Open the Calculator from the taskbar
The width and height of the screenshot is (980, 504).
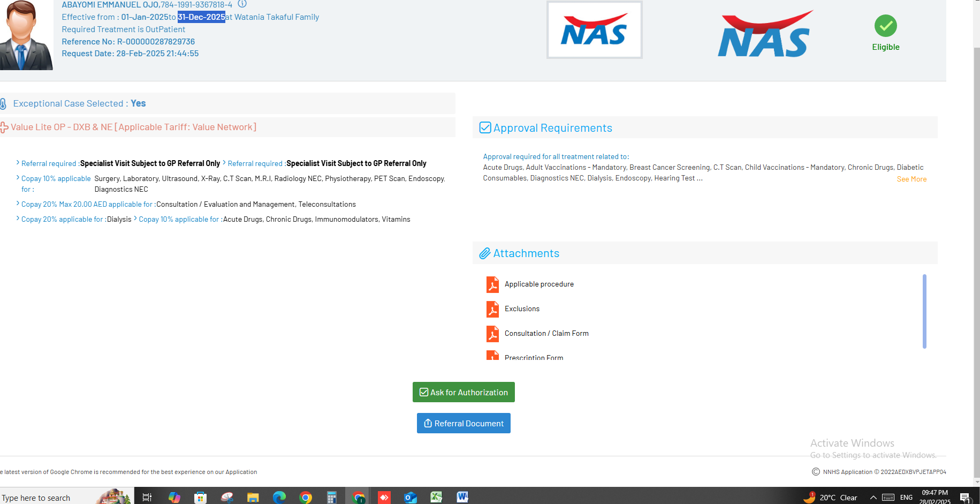(x=332, y=498)
